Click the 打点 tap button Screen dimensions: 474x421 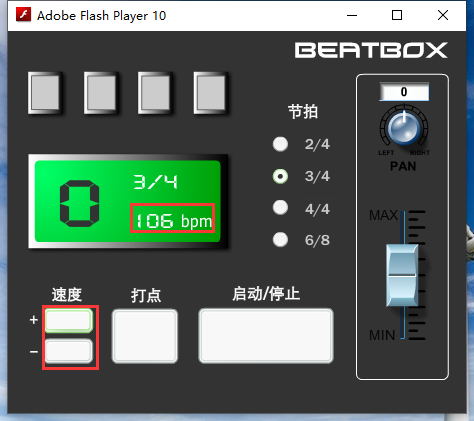145,336
